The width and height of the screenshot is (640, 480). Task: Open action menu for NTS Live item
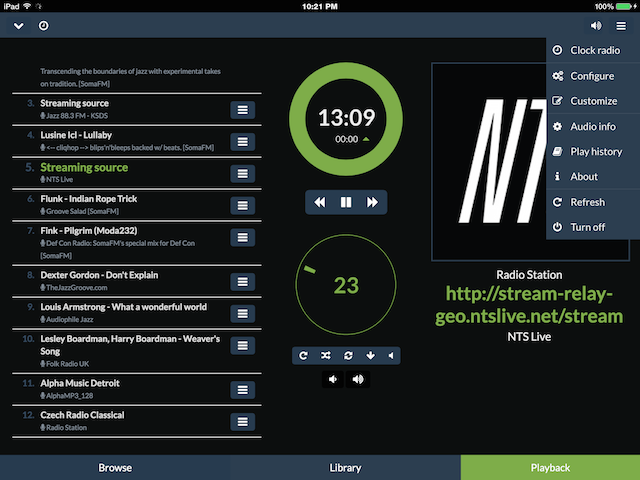point(242,173)
